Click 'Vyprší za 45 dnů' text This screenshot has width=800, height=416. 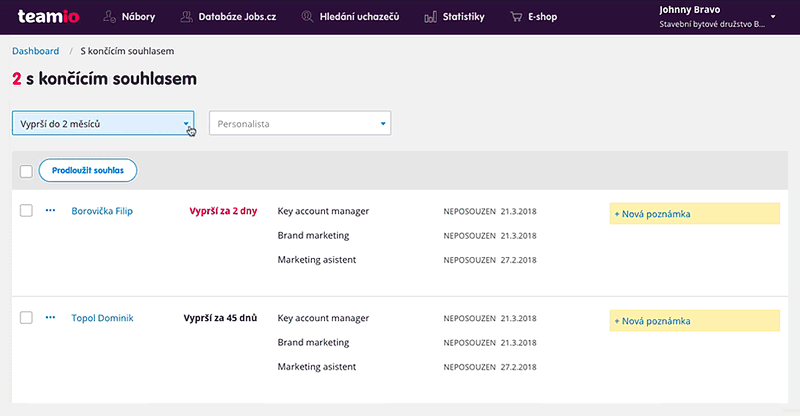click(220, 317)
